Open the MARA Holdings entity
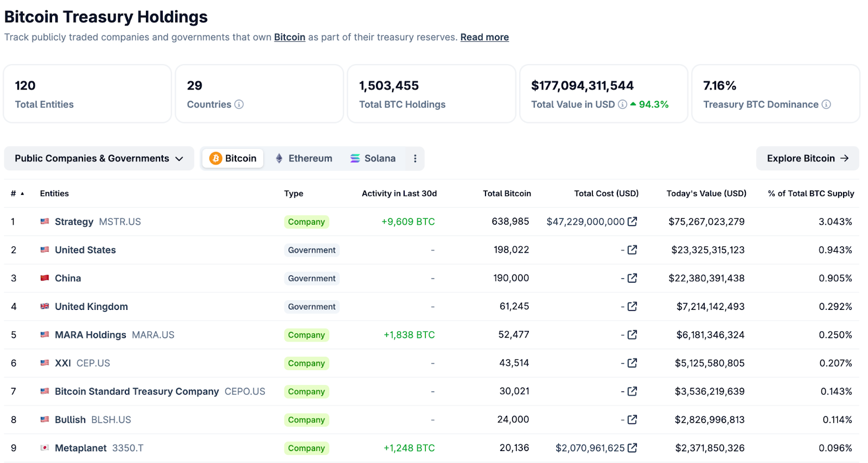 (91, 335)
